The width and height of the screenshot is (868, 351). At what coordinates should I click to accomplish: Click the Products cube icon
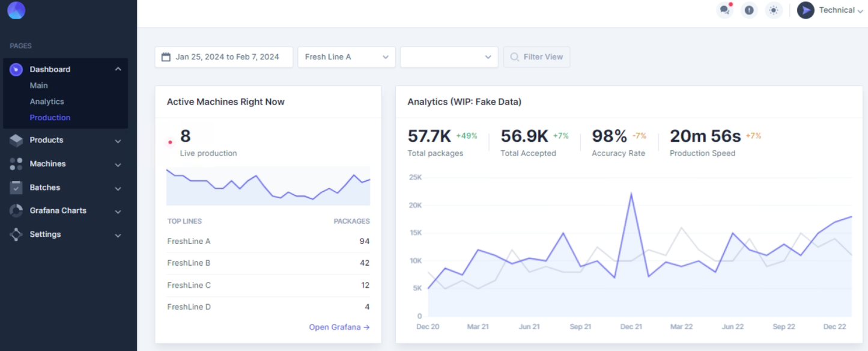pos(16,140)
